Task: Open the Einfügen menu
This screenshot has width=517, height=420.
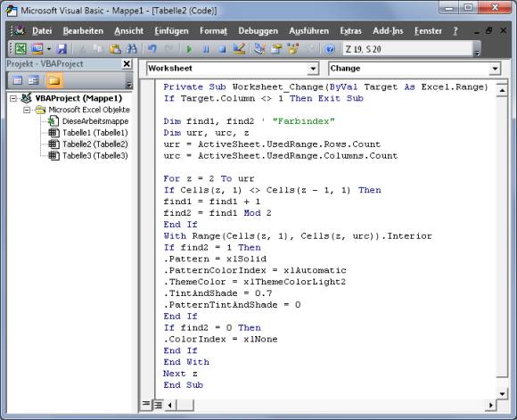Action: 171,31
